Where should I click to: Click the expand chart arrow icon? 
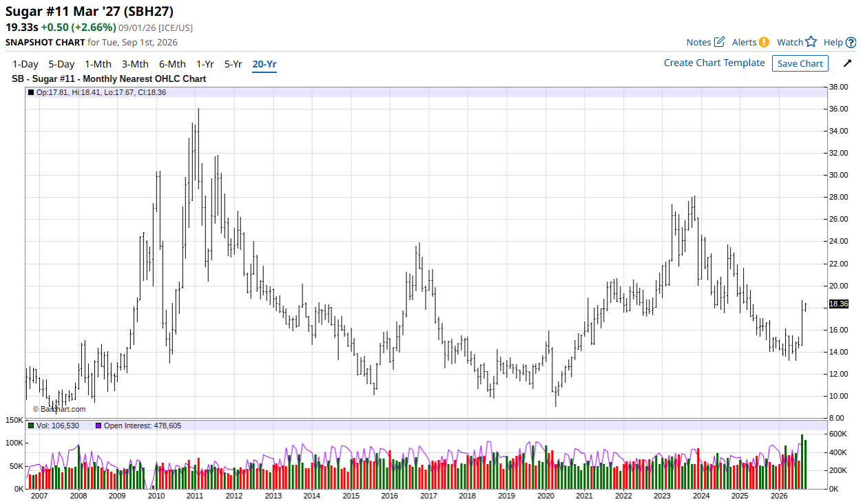tap(847, 63)
